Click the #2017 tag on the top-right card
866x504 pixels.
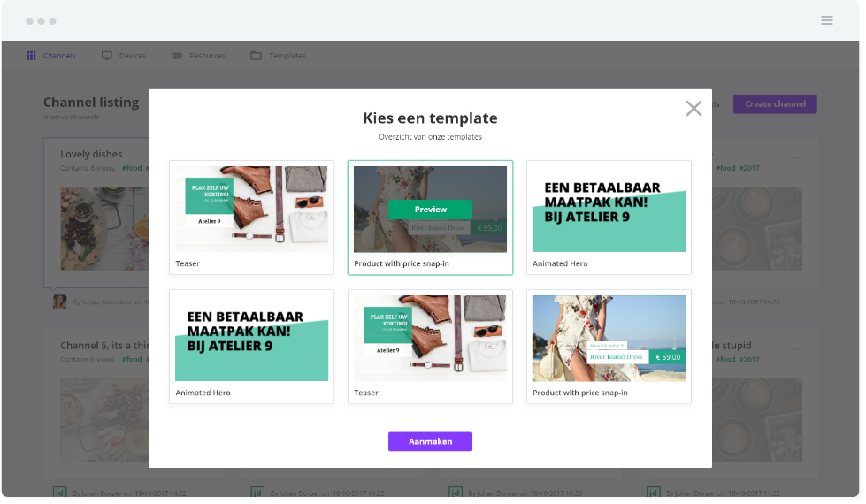coord(749,168)
